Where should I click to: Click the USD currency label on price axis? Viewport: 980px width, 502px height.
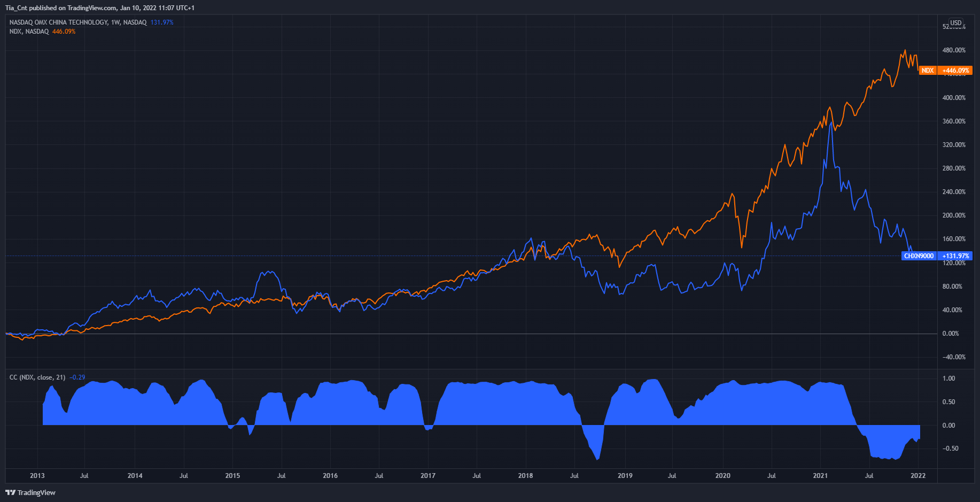(x=956, y=23)
